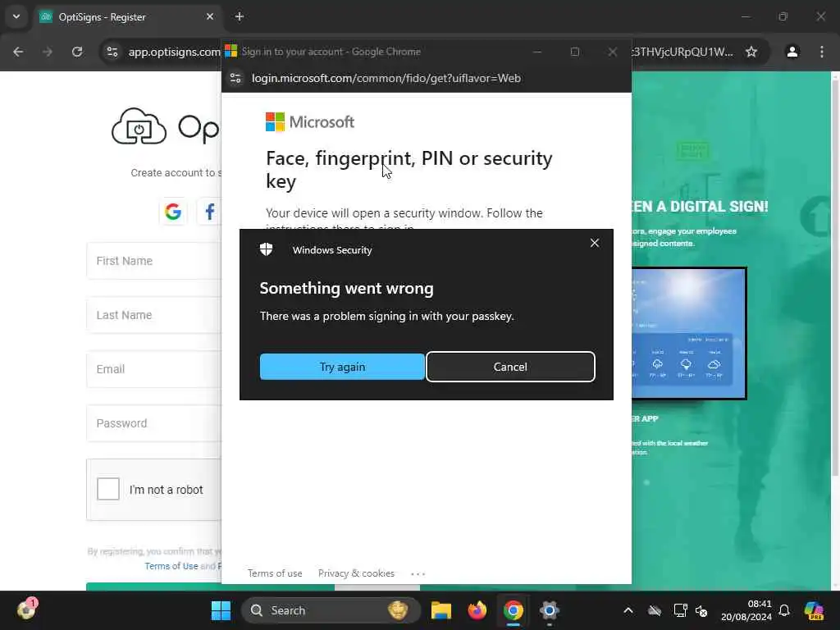Check the I'm not a robot checkbox
840x630 pixels.
tap(107, 489)
